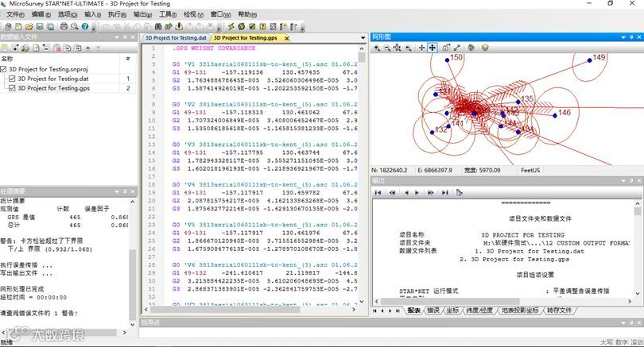Switch to the 报表 output tab
The image size is (644, 347).
pyautogui.click(x=413, y=310)
